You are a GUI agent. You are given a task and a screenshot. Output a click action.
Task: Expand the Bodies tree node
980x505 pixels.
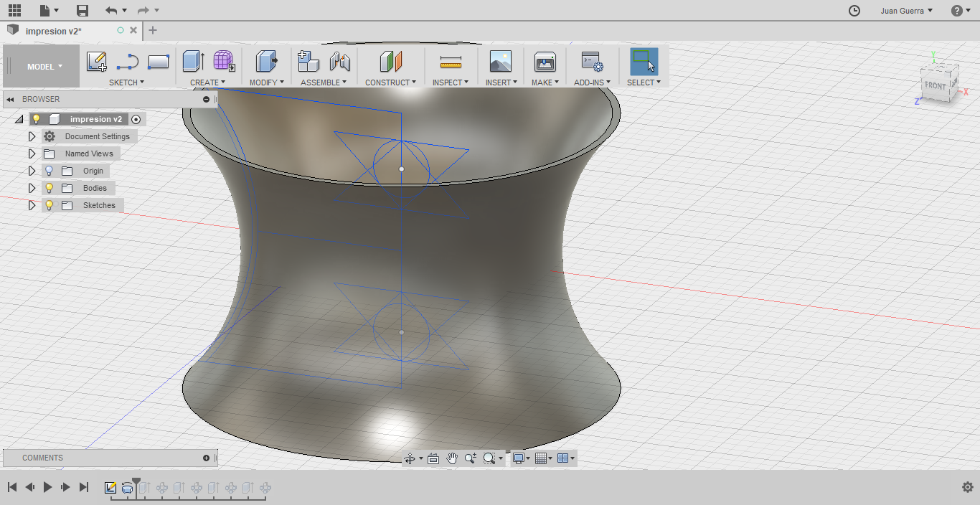click(x=32, y=188)
